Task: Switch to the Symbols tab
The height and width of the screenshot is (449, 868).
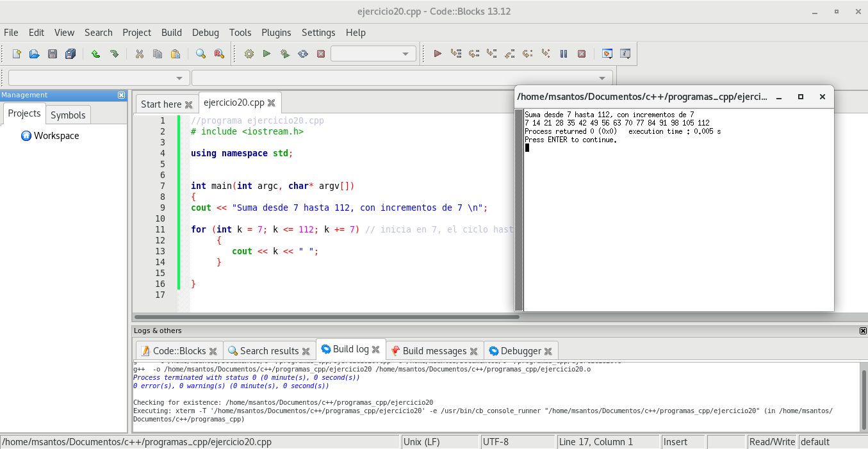Action: (x=68, y=115)
